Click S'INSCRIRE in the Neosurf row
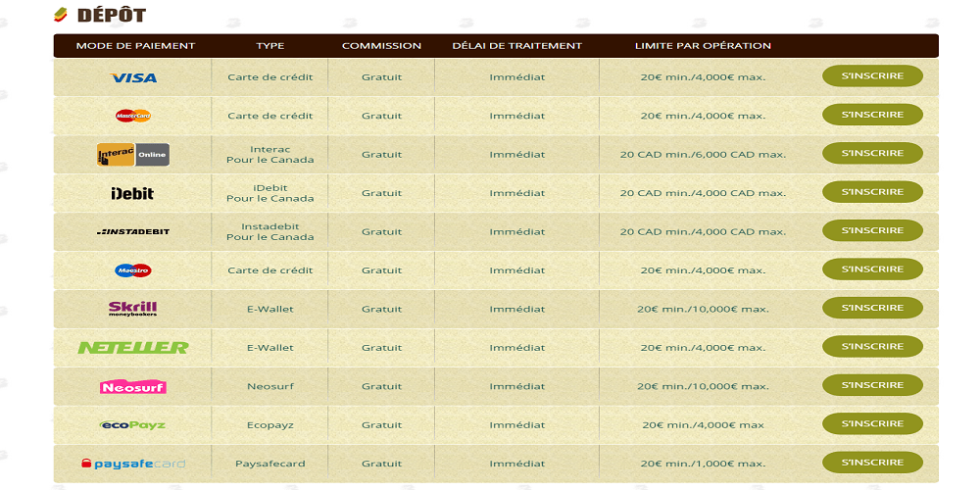The image size is (980, 490). coord(872,385)
